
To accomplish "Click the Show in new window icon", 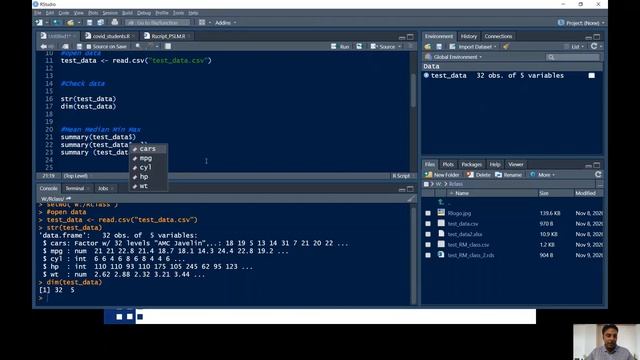I will click(x=65, y=47).
